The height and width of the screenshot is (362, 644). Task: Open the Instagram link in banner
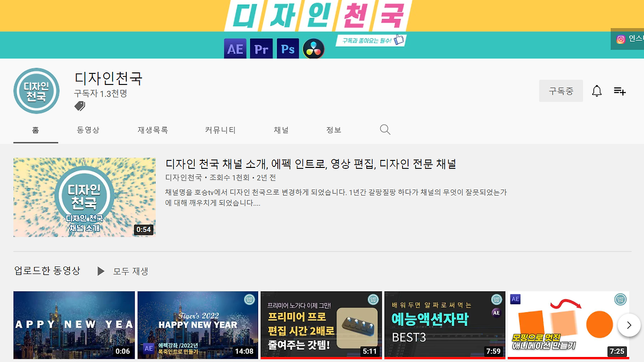(x=627, y=39)
